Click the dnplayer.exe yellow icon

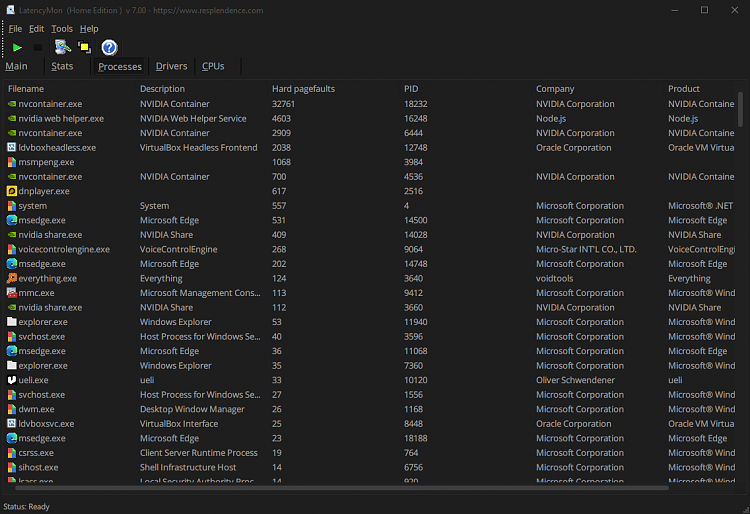coord(11,191)
